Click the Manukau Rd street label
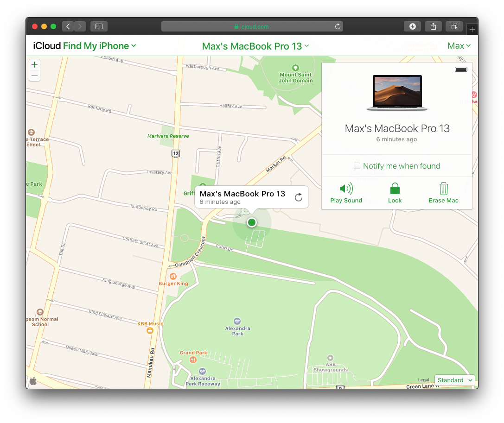The height and width of the screenshot is (423, 504). (150, 363)
